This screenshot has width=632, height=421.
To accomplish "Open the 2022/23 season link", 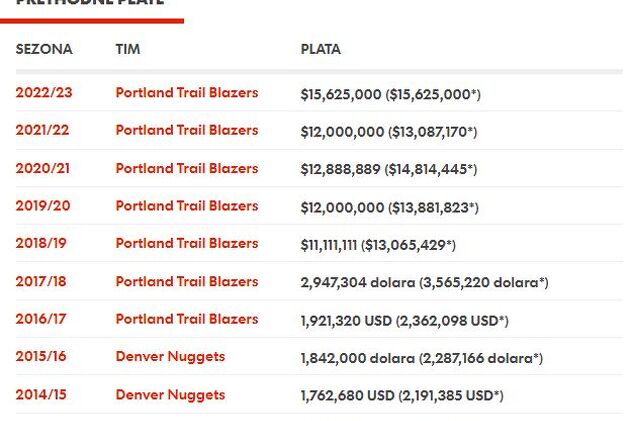I will [x=43, y=93].
